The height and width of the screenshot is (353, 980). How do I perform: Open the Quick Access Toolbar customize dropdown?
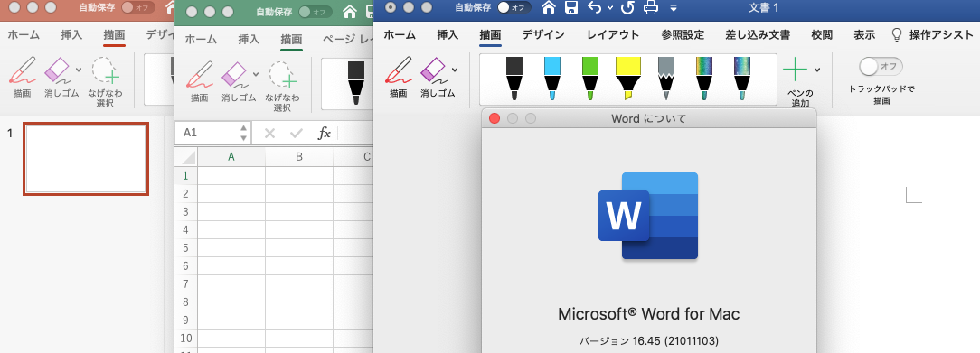pyautogui.click(x=674, y=9)
